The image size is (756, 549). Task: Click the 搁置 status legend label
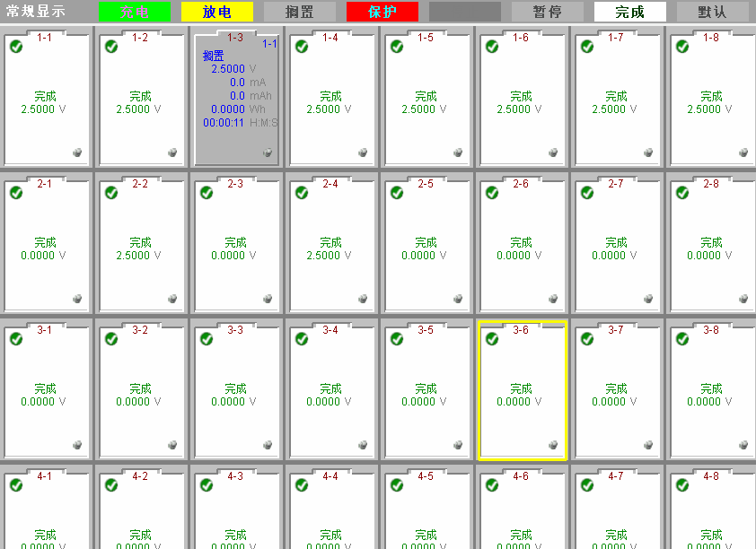point(299,12)
